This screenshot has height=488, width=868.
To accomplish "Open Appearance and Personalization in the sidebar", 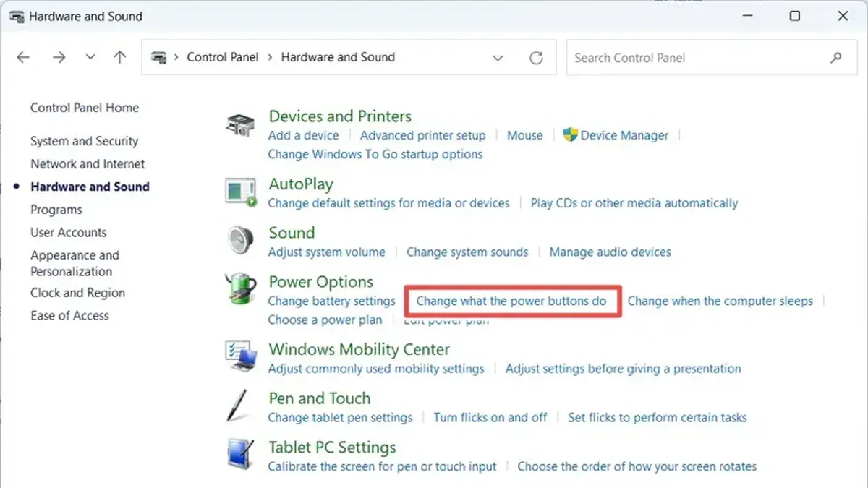I will (x=75, y=263).
